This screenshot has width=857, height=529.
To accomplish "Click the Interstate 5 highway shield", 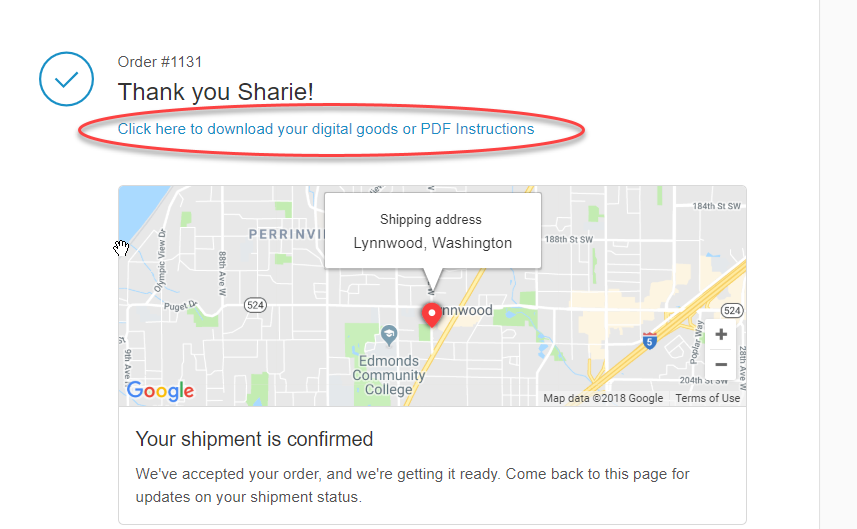I will click(649, 341).
